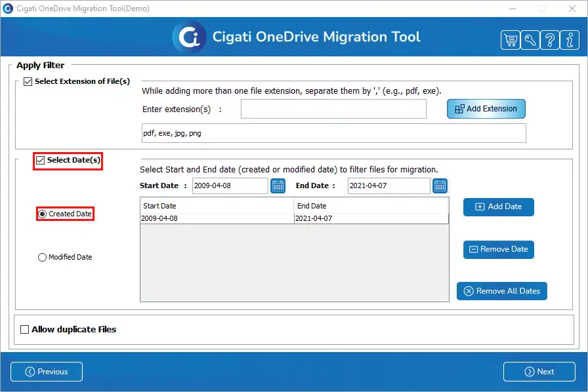Click the Add Date button

[498, 207]
